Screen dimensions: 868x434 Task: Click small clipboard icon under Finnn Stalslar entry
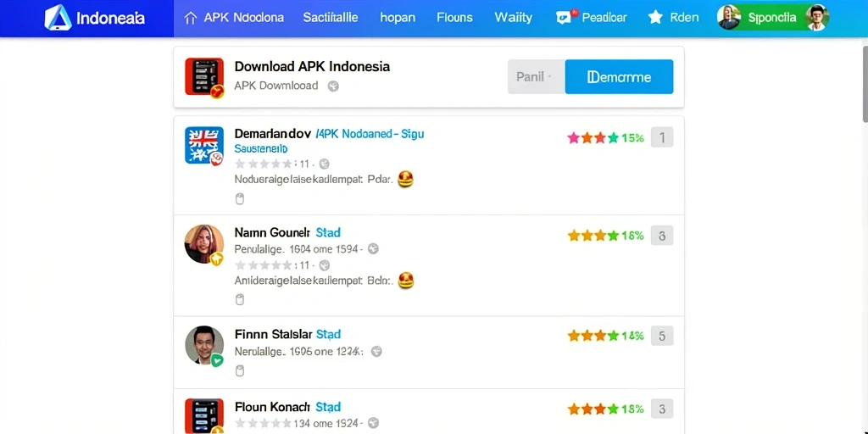tap(240, 370)
